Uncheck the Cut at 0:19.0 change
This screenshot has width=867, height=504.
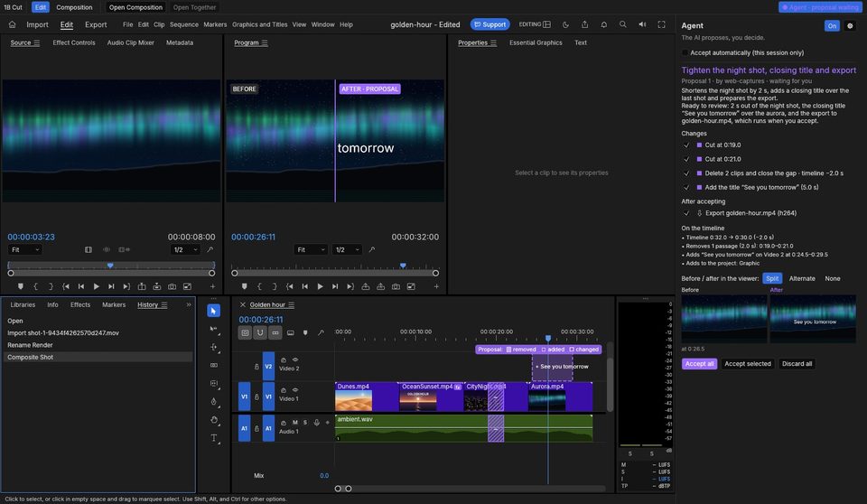tap(686, 145)
